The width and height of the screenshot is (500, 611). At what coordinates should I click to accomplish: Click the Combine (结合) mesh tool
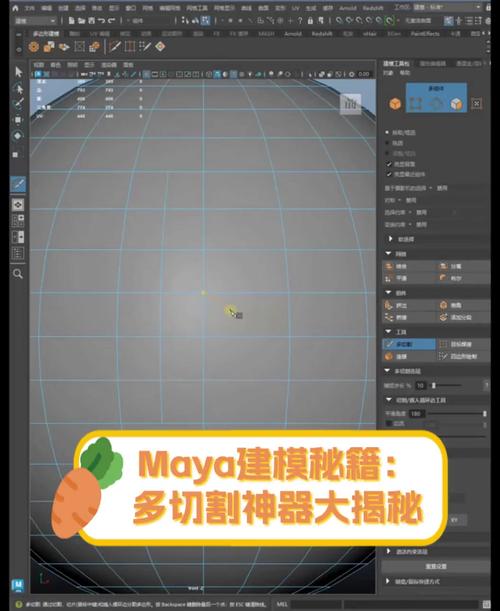click(x=408, y=266)
